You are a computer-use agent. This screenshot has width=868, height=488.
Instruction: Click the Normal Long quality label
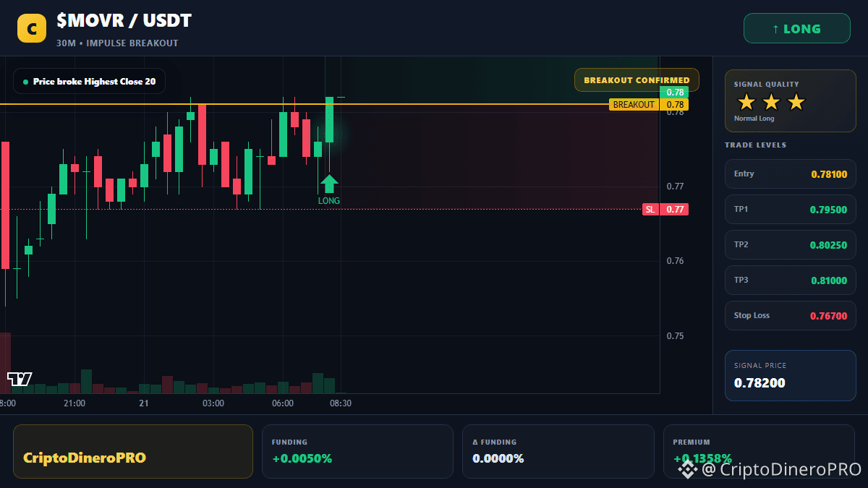(x=754, y=119)
